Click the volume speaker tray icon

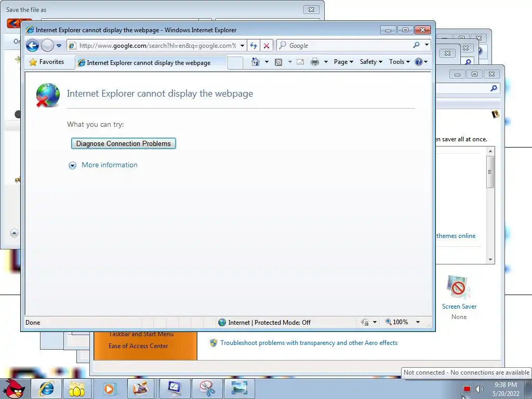[x=479, y=389]
